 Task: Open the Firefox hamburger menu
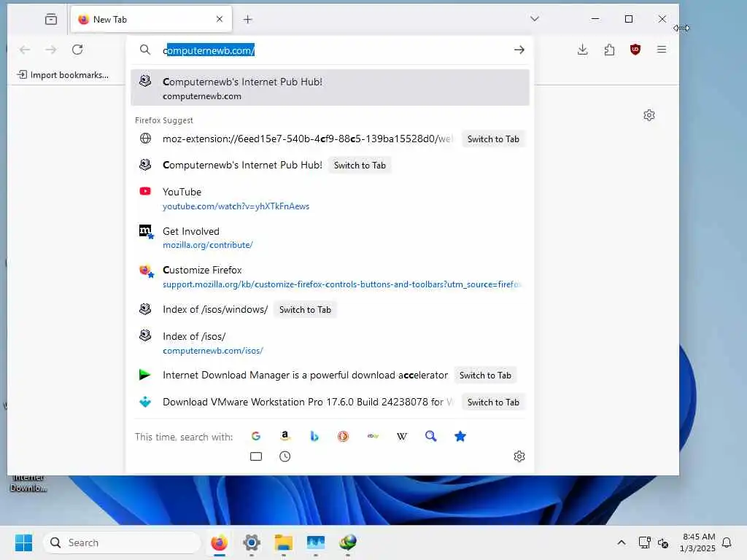point(662,50)
